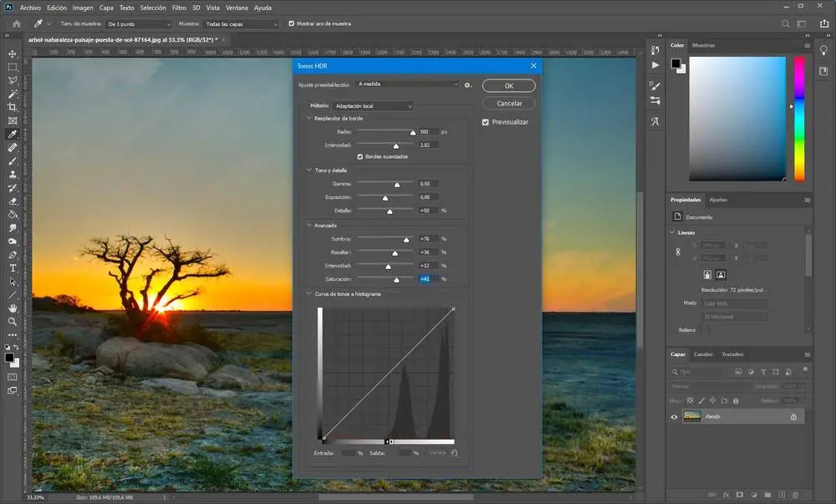Screen dimensions: 836x504
Task: Click the Radio value input field
Action: [429, 132]
